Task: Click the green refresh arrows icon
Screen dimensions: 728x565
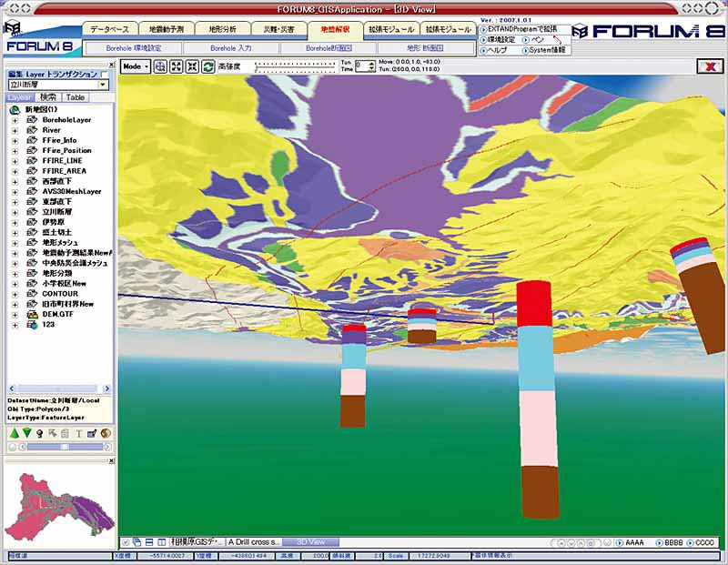Action: point(208,66)
